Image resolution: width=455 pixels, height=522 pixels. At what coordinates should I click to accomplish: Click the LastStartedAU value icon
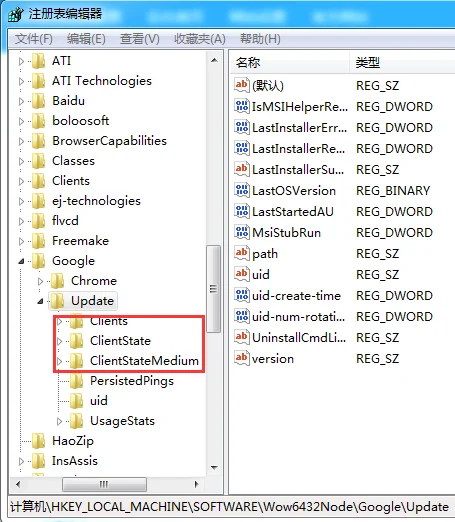(x=242, y=211)
